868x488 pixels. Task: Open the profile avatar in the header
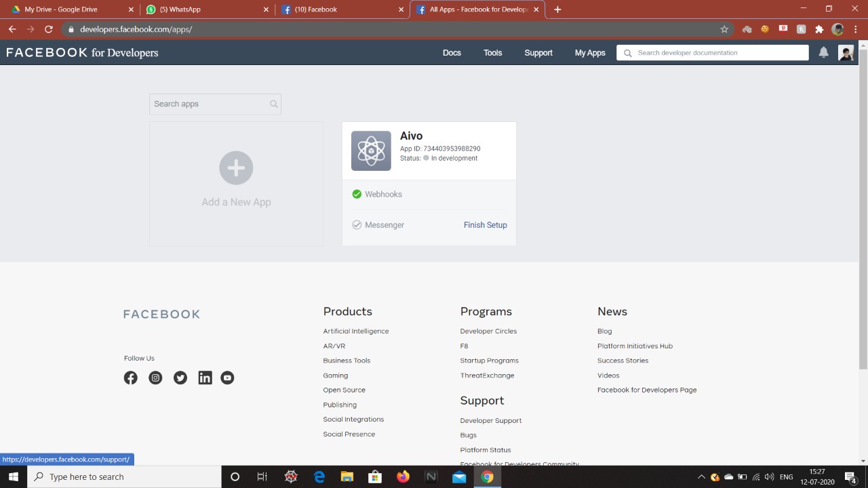coord(846,53)
